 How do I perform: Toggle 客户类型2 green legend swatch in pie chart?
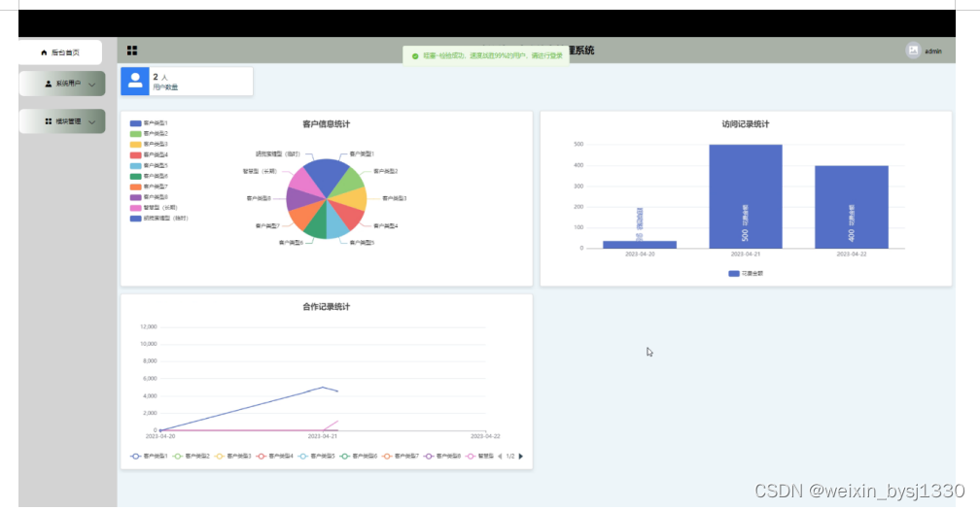pos(136,134)
